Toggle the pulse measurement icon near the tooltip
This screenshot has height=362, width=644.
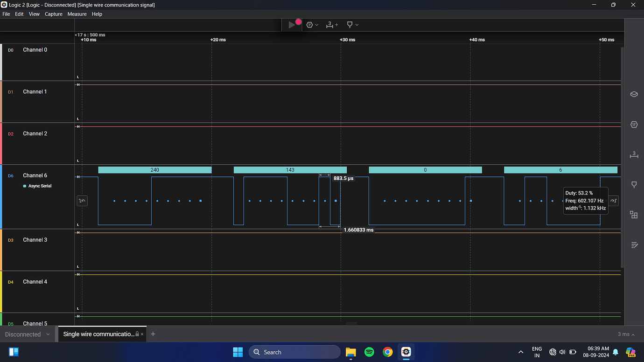pyautogui.click(x=613, y=201)
